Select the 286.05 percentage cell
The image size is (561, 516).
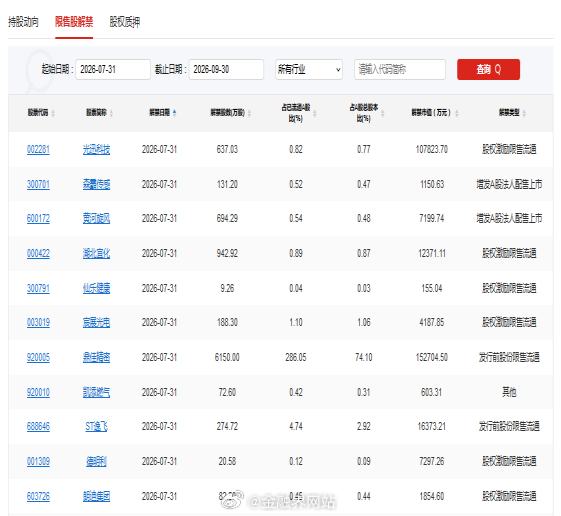click(x=296, y=357)
